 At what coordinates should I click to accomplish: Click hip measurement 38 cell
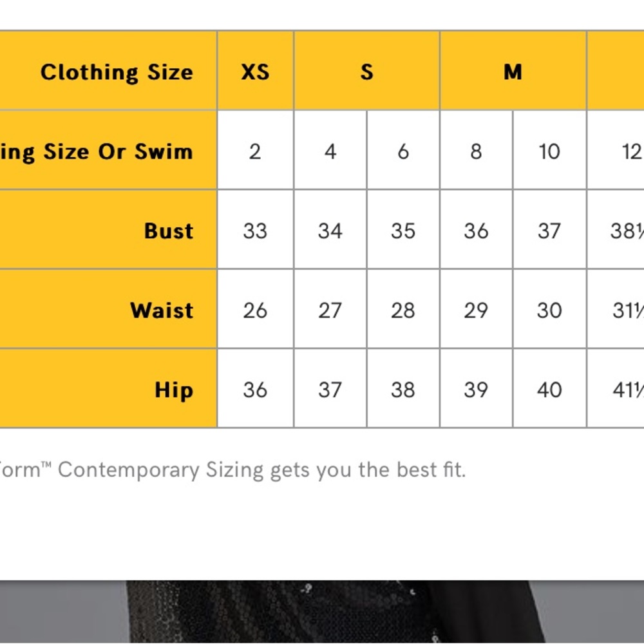403,388
